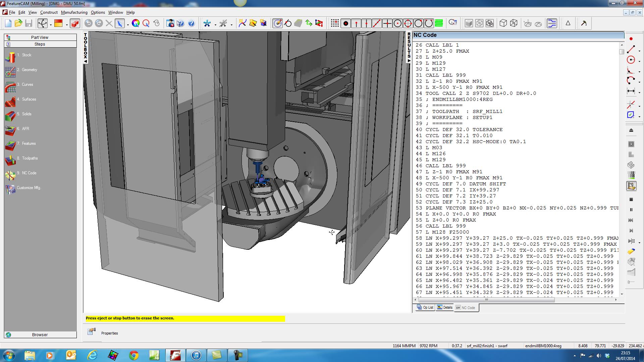Image resolution: width=644 pixels, height=362 pixels.
Task: Click the isometric wireframe cube icon
Action: [x=514, y=23]
